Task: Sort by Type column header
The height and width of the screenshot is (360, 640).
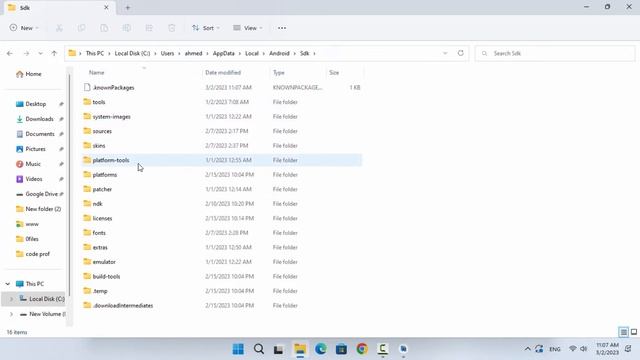Action: tap(279, 72)
